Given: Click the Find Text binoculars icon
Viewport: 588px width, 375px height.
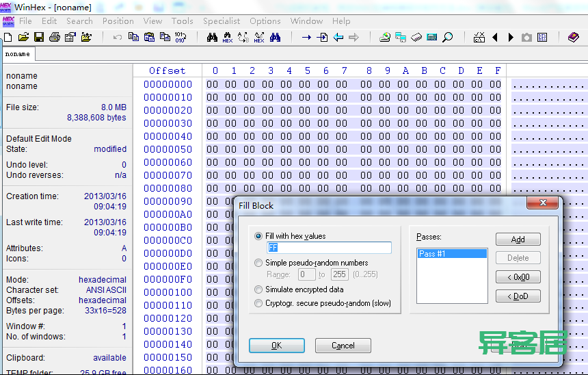Looking at the screenshot, I should coord(212,37).
